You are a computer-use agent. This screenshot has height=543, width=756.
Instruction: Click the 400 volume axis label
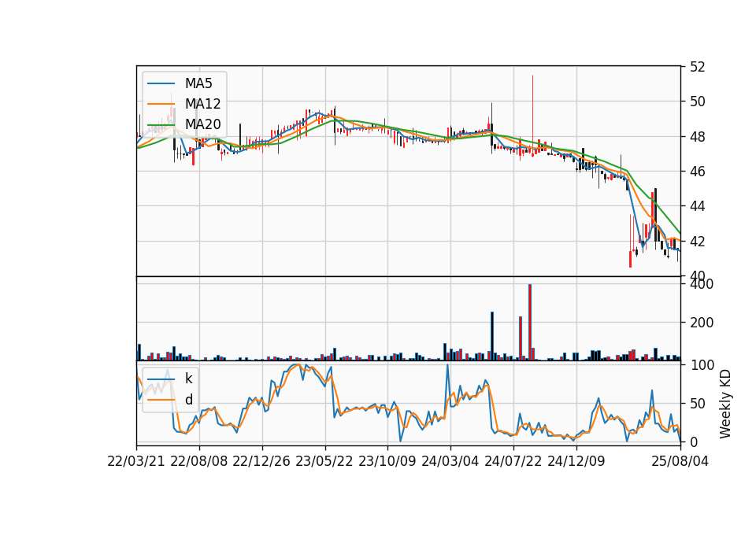(x=702, y=284)
